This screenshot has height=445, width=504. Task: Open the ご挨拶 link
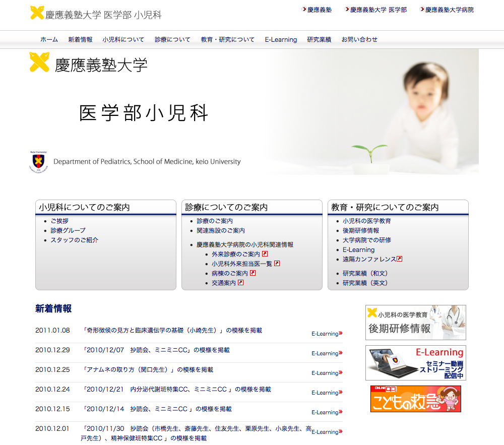tap(59, 221)
